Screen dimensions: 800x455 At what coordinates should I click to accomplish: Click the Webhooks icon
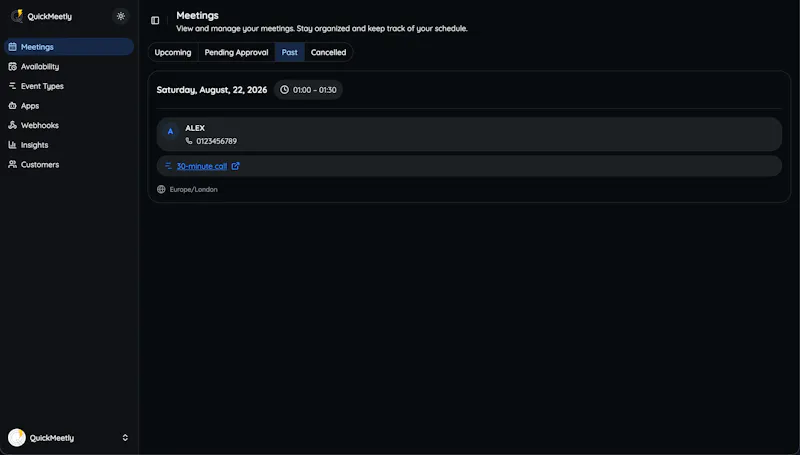(12, 125)
